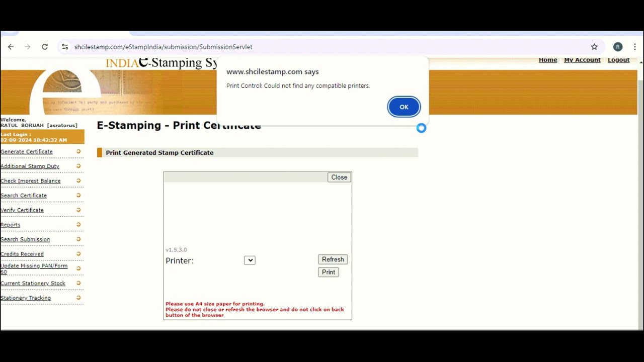Image resolution: width=644 pixels, height=362 pixels.
Task: Click the Refresh button in print panel
Action: click(333, 259)
